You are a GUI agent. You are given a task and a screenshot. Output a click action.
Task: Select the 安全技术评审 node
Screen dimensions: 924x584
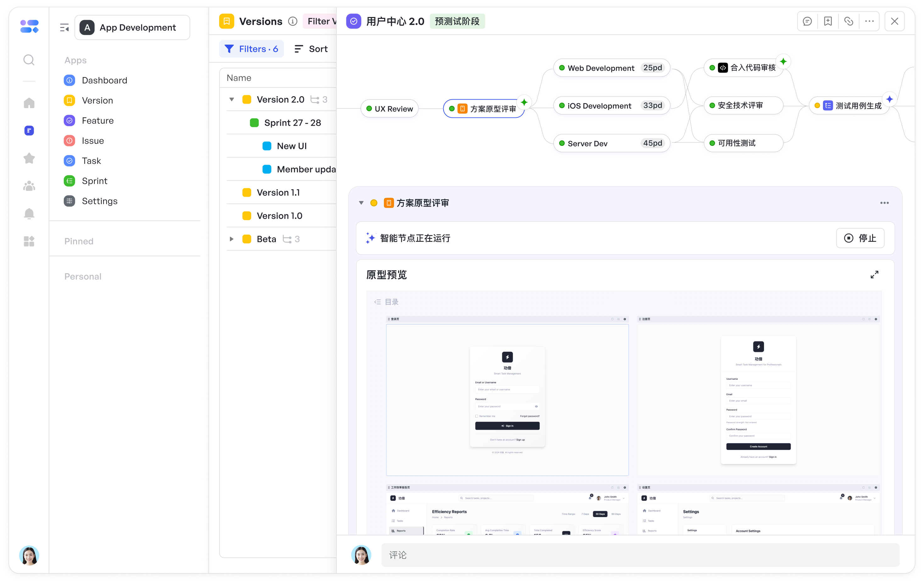(743, 105)
